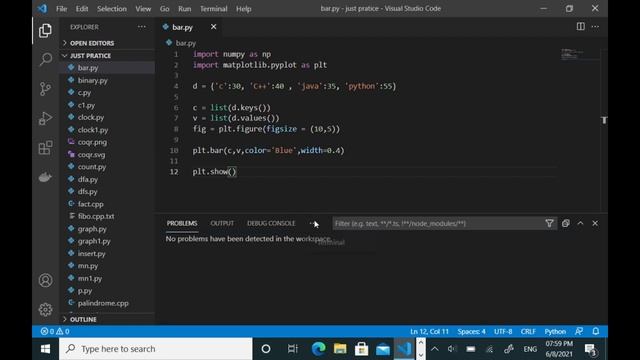This screenshot has width=640, height=360.
Task: Open the Docker view in activity bar
Action: tap(45, 177)
